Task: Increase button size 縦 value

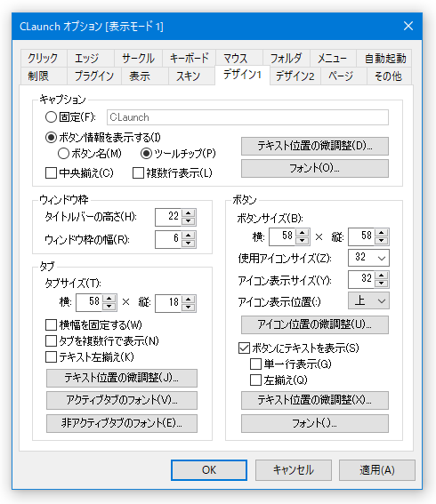Action: [x=382, y=233]
